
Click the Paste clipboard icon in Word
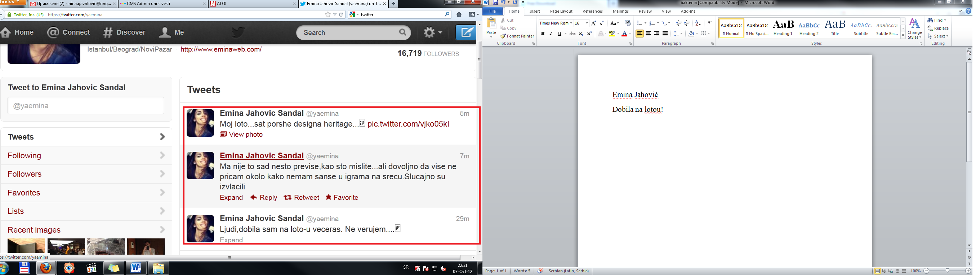coord(491,24)
